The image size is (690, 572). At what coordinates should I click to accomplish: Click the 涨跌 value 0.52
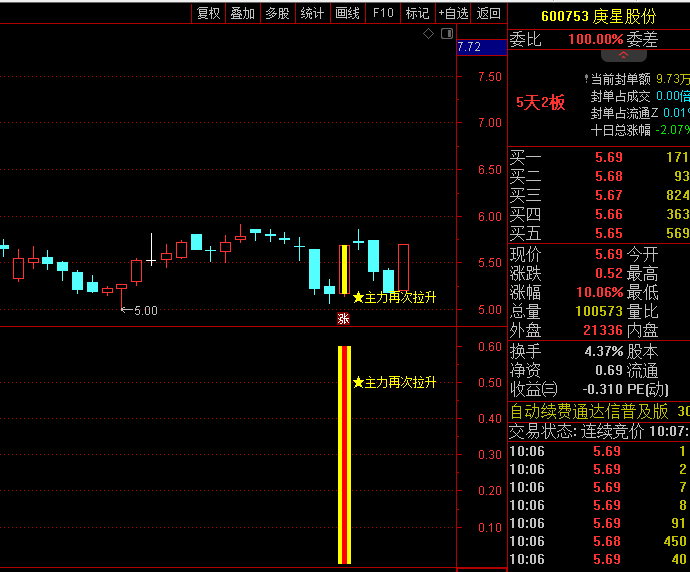point(609,273)
